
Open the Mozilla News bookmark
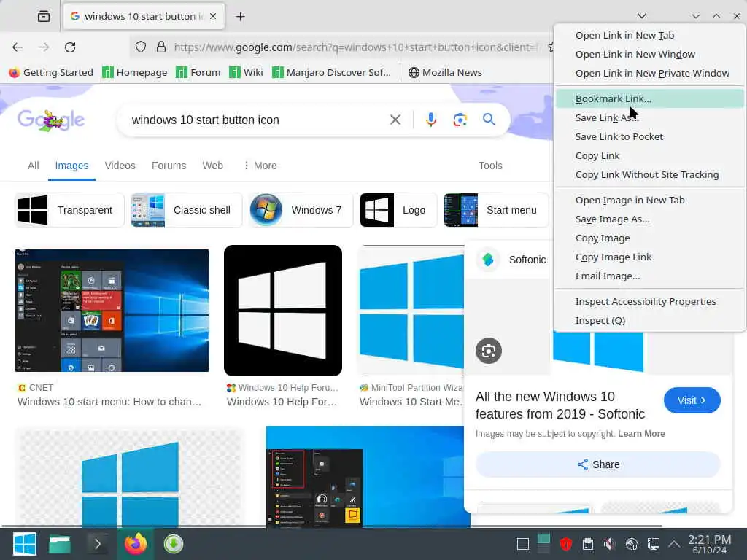445,72
